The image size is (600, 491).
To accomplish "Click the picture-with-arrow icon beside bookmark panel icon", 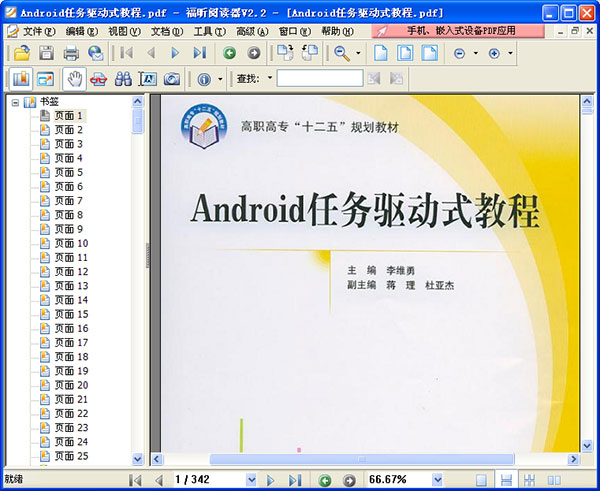I will coord(46,79).
